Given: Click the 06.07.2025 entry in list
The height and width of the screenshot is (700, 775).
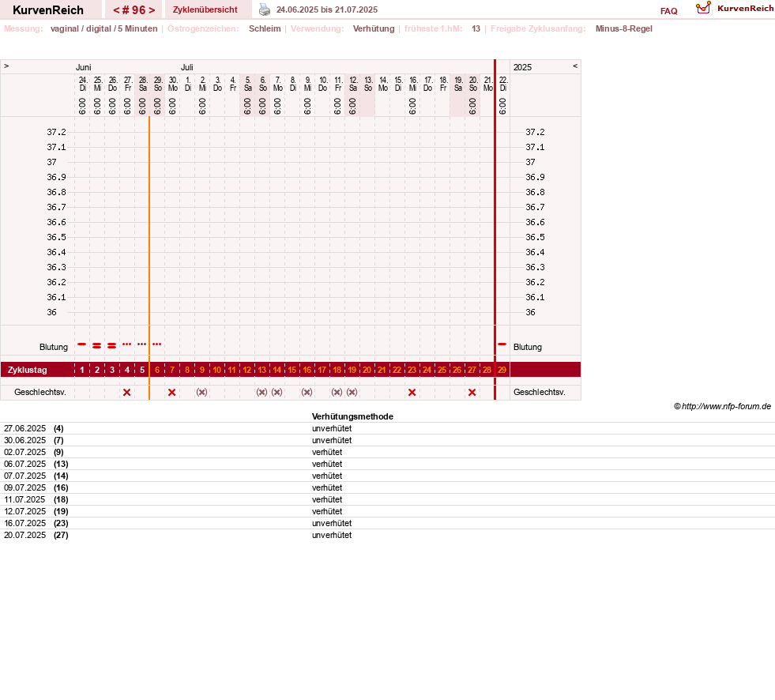Looking at the screenshot, I should 387,465.
